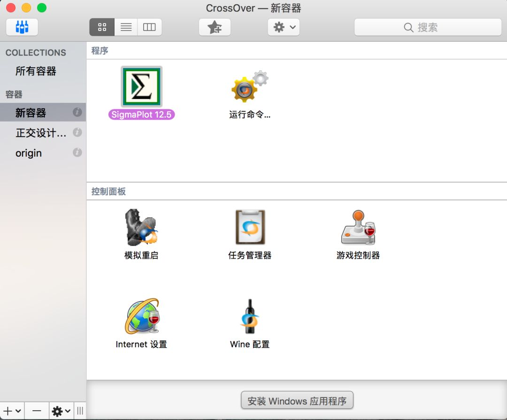The height and width of the screenshot is (420, 507).
Task: Click the 安装 Windows 应用程序 button
Action: coord(297,400)
